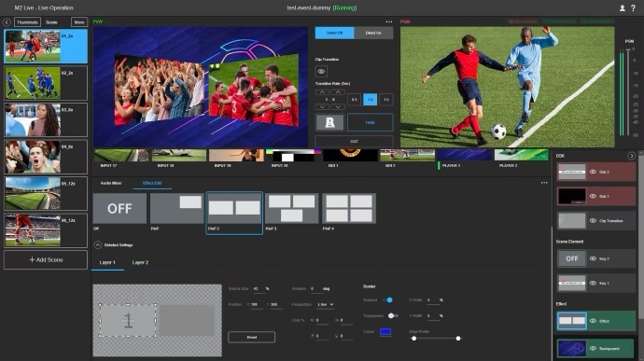Open the border Colour blue swatch
This screenshot has width=644, height=361.
tap(385, 331)
